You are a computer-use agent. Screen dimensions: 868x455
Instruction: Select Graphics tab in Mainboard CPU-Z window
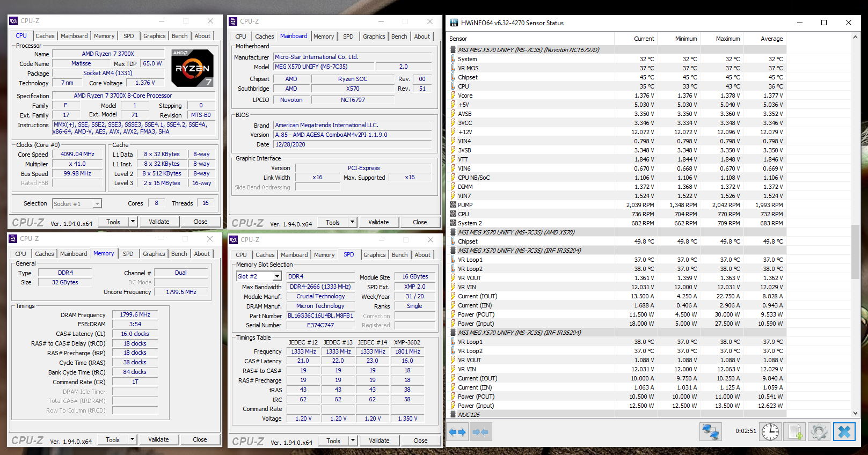pyautogui.click(x=374, y=36)
